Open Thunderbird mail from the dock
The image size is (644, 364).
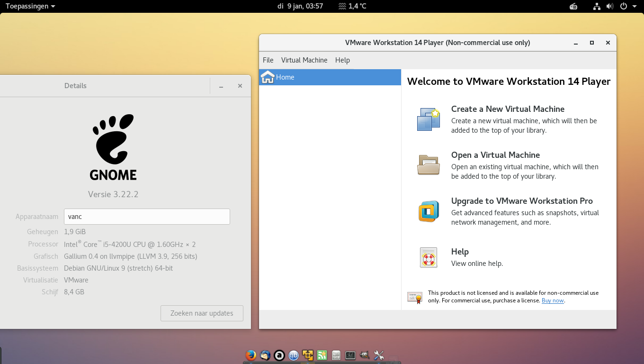pos(265,355)
